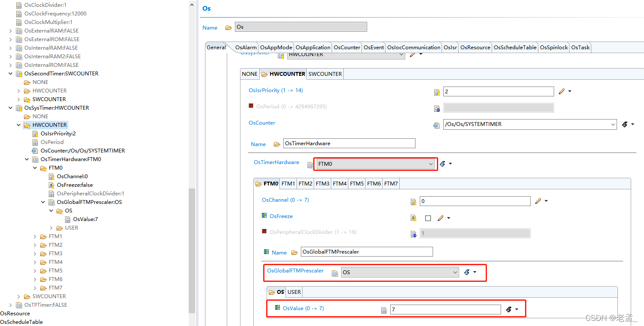The width and height of the screenshot is (644, 326).
Task: Expand the OsExternalRAM:FALSE tree node
Action: tap(11, 31)
